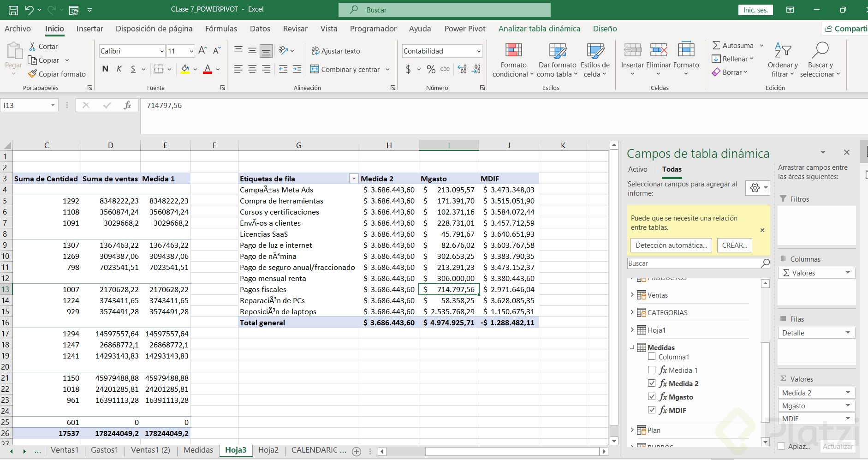Open Formato condicional icon
Image resolution: width=868 pixels, height=460 pixels.
tap(513, 51)
